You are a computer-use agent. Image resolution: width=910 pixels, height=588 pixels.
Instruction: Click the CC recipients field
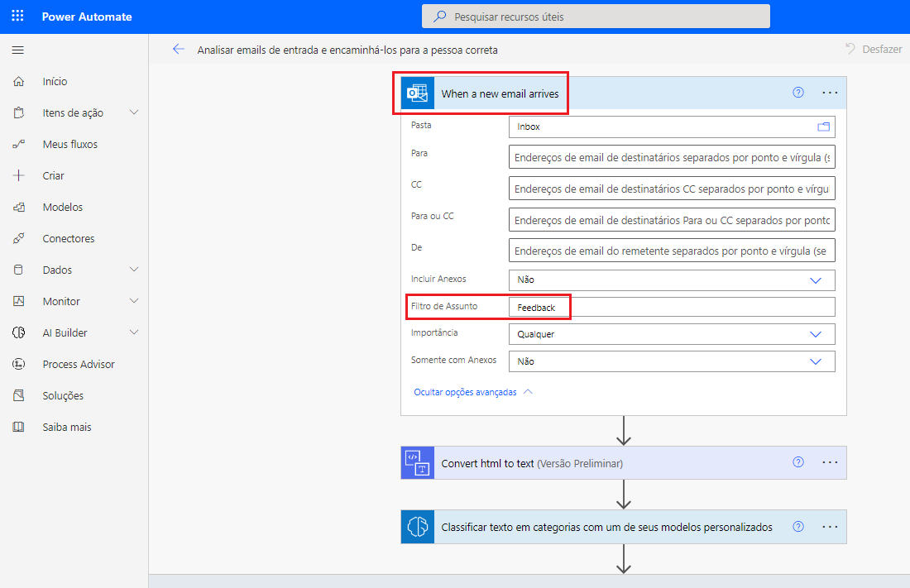(672, 188)
